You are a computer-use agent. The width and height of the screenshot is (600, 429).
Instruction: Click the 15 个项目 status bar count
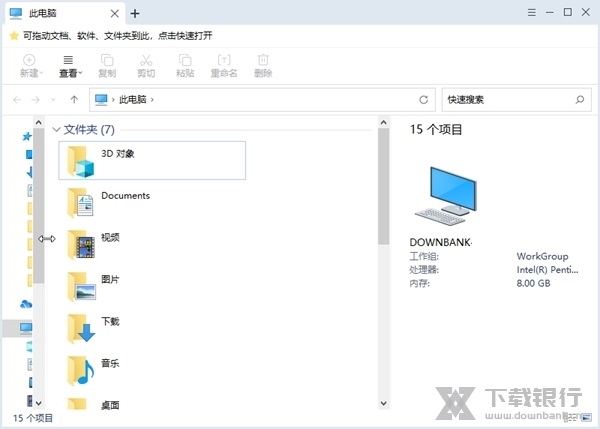click(33, 418)
